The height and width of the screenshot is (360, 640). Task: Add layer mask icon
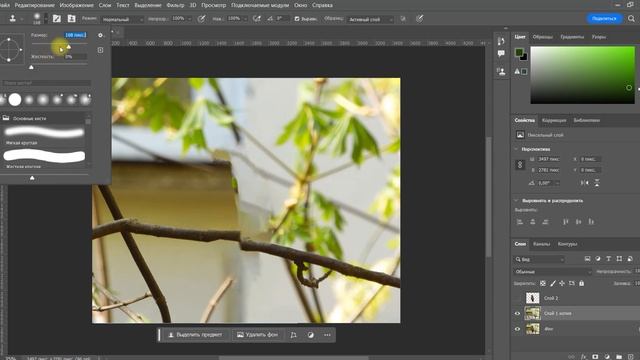tap(595, 357)
